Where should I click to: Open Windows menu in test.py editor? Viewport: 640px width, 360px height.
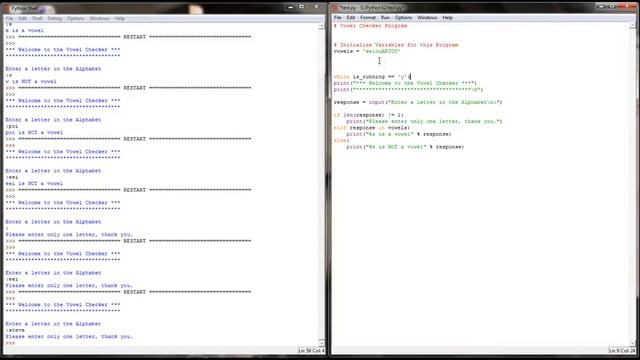click(427, 18)
